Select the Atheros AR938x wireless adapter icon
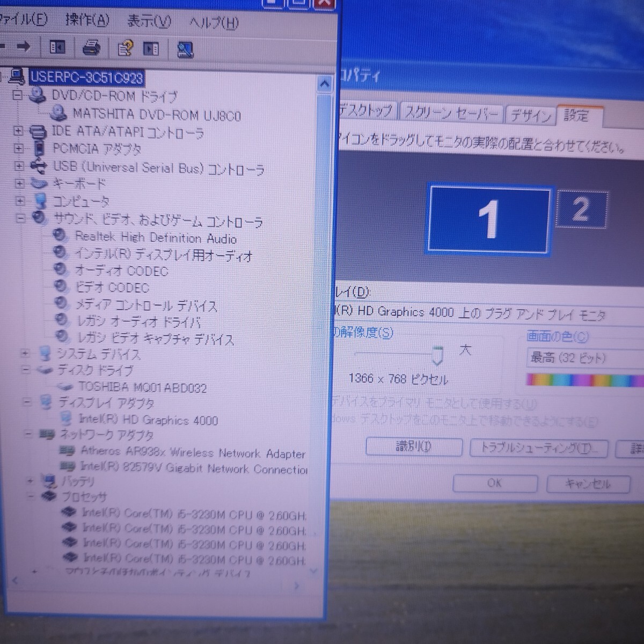The width and height of the screenshot is (644, 644). (x=68, y=451)
